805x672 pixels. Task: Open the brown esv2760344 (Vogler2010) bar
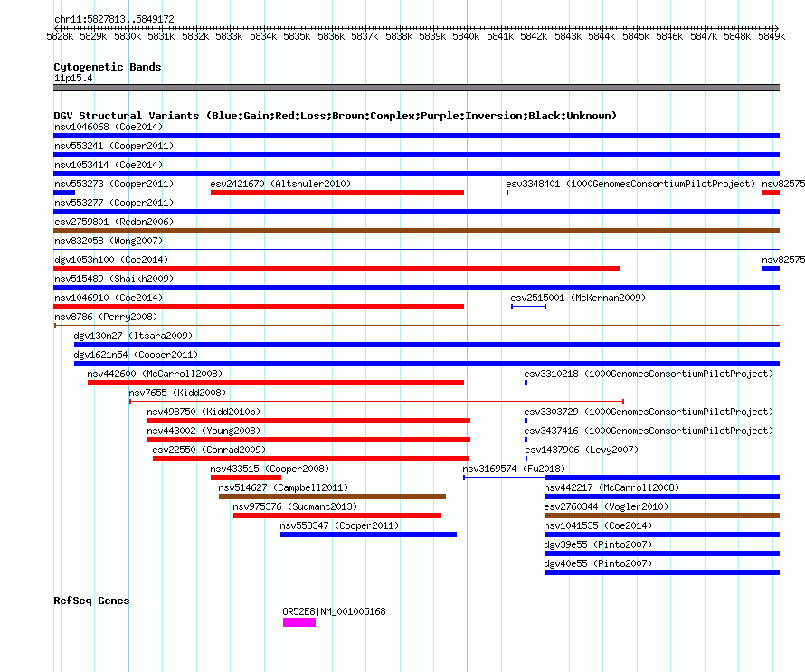pyautogui.click(x=662, y=516)
